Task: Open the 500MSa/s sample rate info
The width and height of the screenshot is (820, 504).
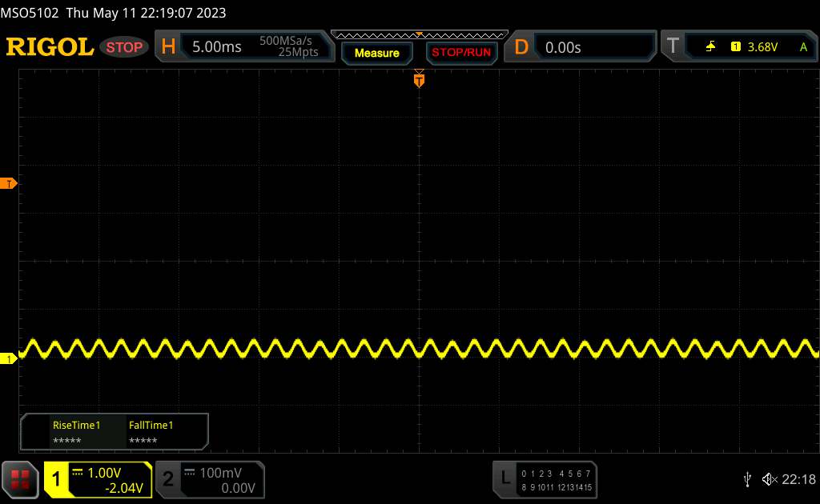Action: (286, 41)
